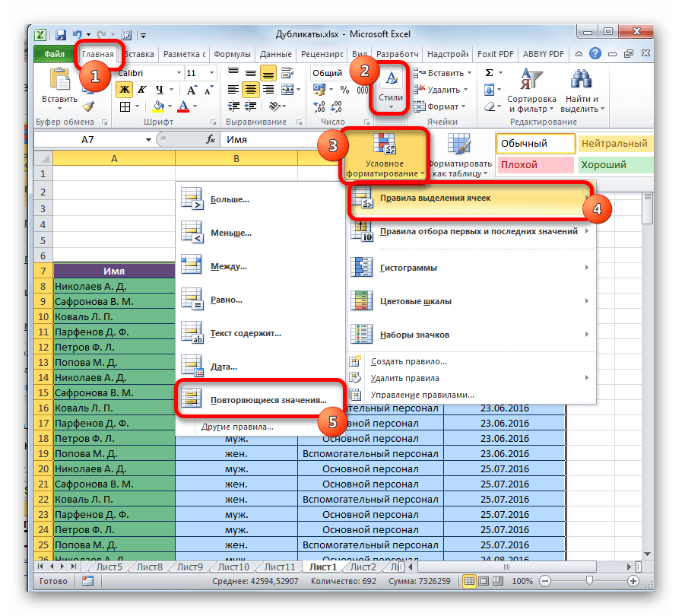Select Page Layout view in status bar
The image size is (685, 616).
coord(484,581)
